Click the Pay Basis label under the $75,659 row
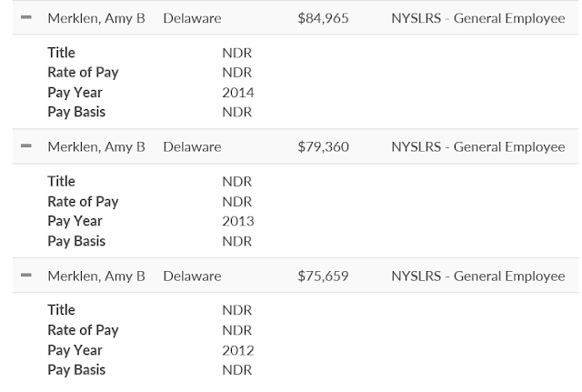The width and height of the screenshot is (582, 392). (x=76, y=370)
